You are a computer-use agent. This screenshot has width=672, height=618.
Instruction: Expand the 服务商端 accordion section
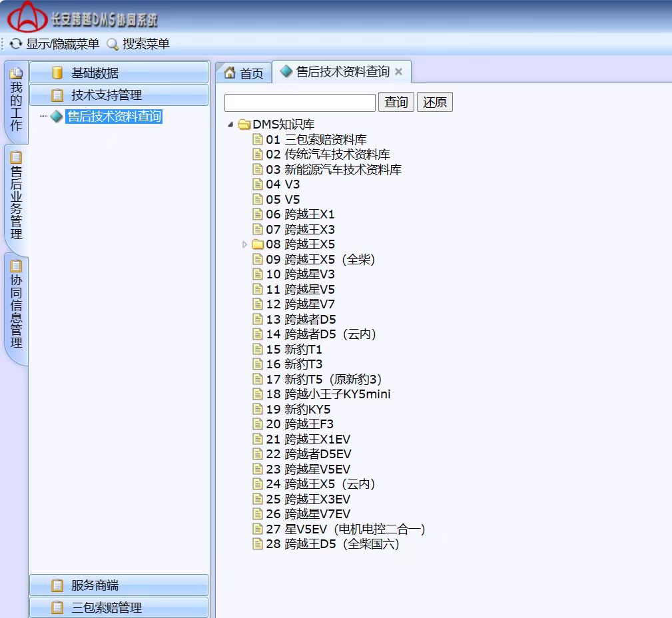point(119,585)
